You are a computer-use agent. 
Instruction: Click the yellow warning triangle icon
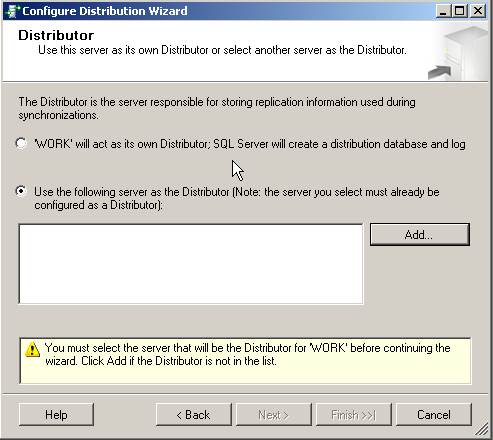click(x=32, y=349)
